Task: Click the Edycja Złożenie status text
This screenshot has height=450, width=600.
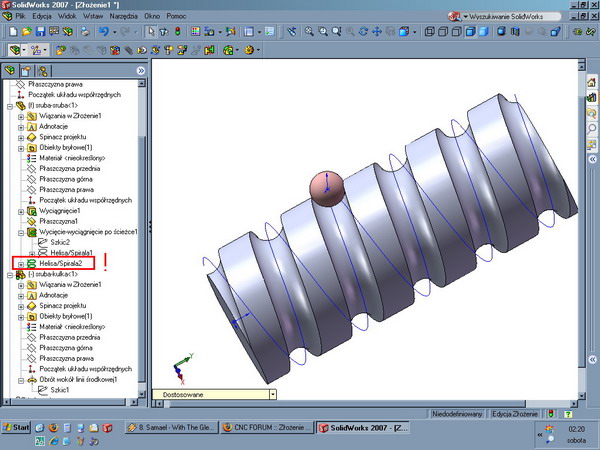Action: point(515,414)
